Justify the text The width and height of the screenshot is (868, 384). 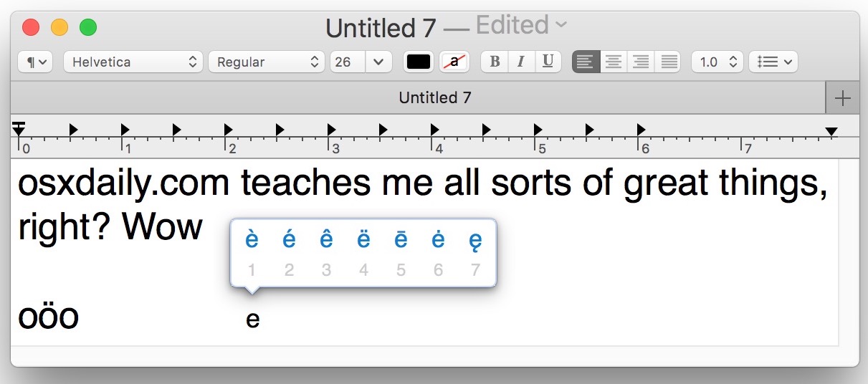pyautogui.click(x=668, y=62)
